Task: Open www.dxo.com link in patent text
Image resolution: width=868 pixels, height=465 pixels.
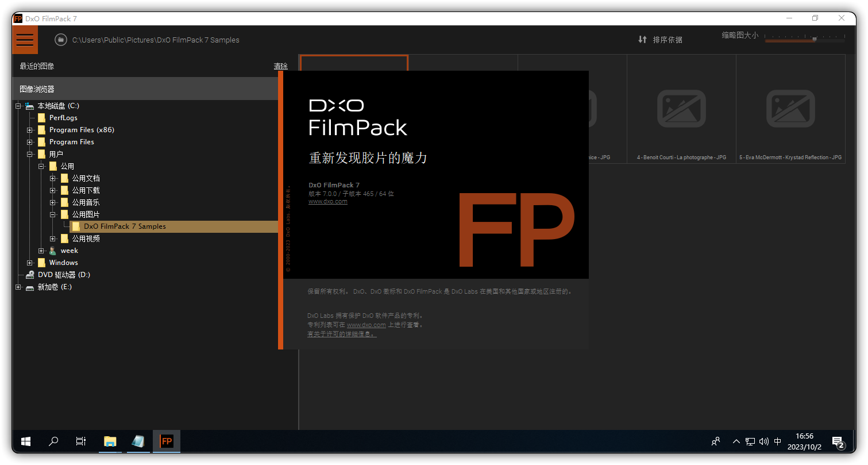Action: coord(367,325)
